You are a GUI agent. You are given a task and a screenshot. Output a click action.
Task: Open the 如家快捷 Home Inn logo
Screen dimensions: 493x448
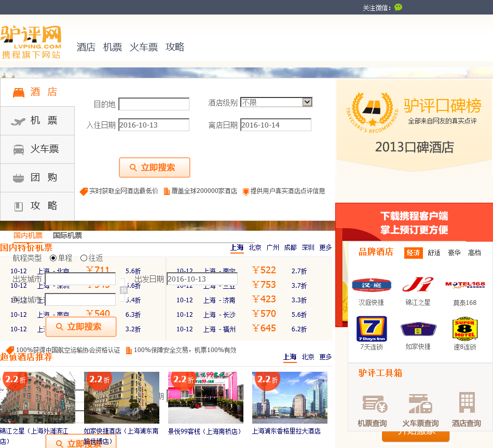pyautogui.click(x=418, y=329)
